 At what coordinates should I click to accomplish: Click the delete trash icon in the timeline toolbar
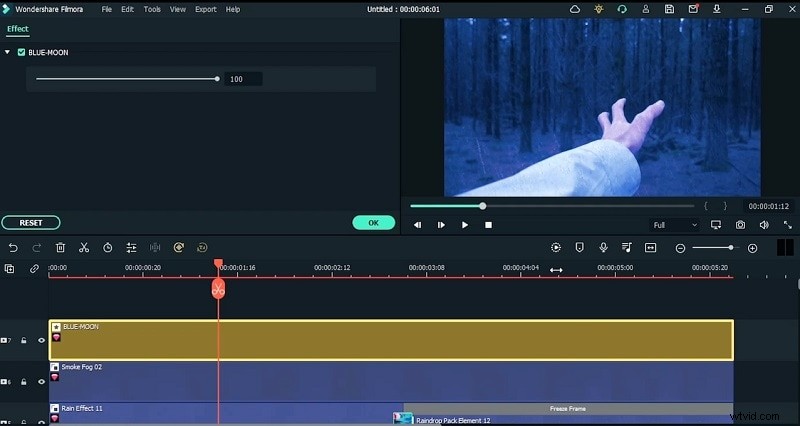point(60,247)
